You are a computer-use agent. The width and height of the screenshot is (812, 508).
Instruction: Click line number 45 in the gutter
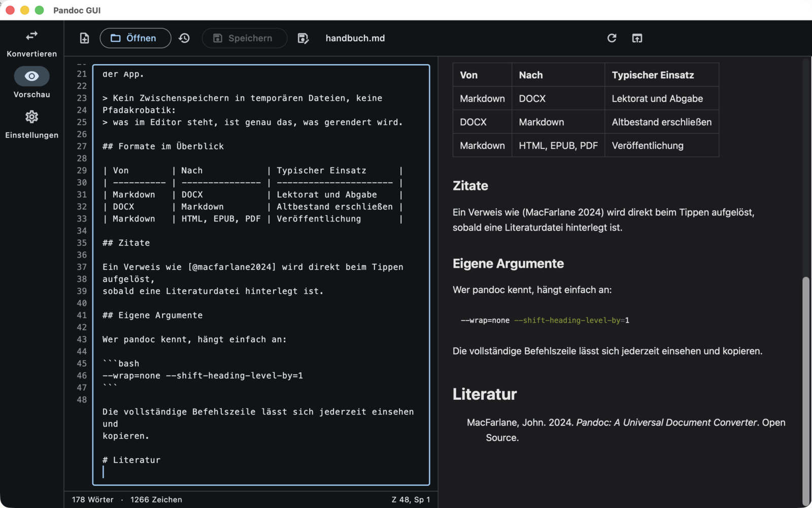[x=82, y=364]
